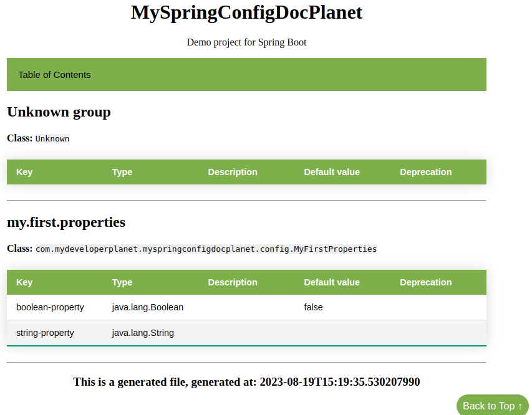The image size is (532, 415).
Task: Click the Key header in the Unknown group table
Action: tap(24, 172)
